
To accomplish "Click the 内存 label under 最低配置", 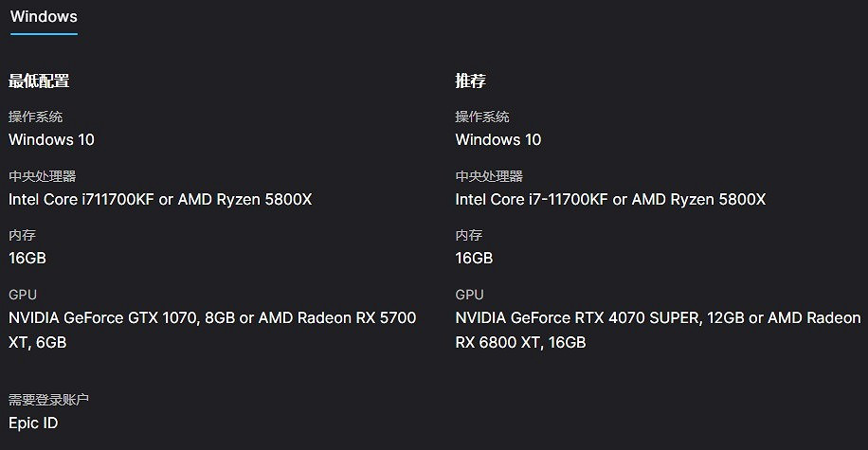I will (x=22, y=235).
